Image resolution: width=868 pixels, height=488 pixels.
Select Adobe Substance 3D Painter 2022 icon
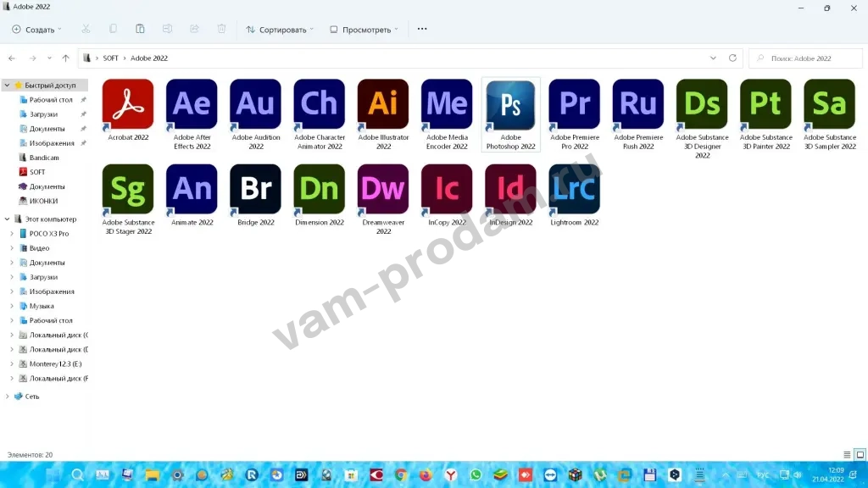click(x=765, y=104)
